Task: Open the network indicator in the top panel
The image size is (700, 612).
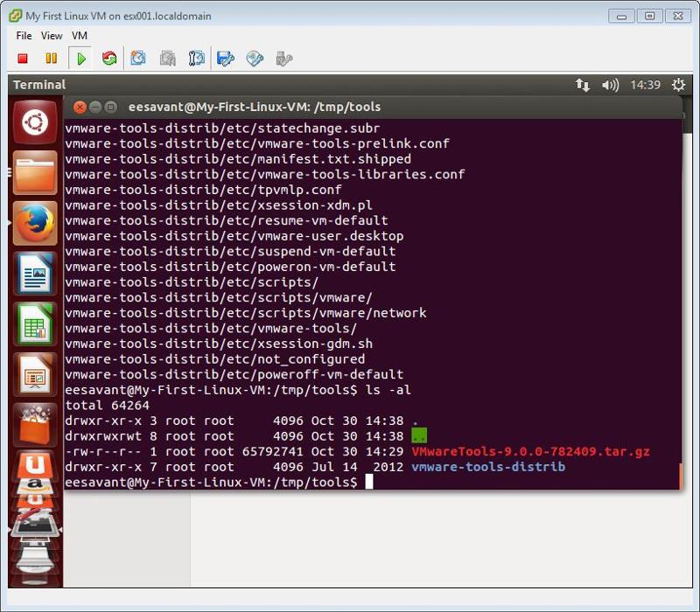Action: [582, 85]
